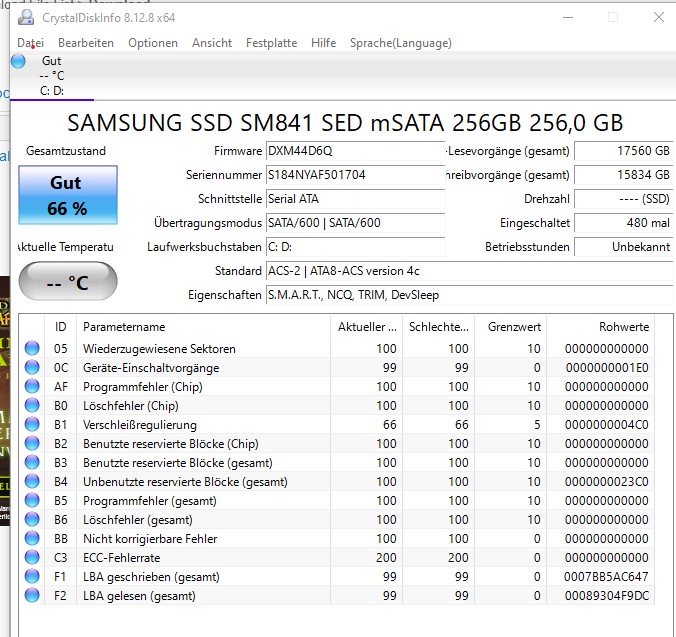Image resolution: width=676 pixels, height=637 pixels.
Task: Select the ECC-Fehlerrate row text
Action: tap(122, 557)
